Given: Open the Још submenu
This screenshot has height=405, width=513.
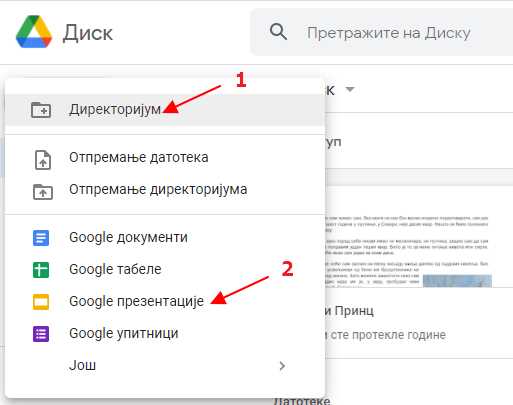Looking at the screenshot, I should pos(165,365).
